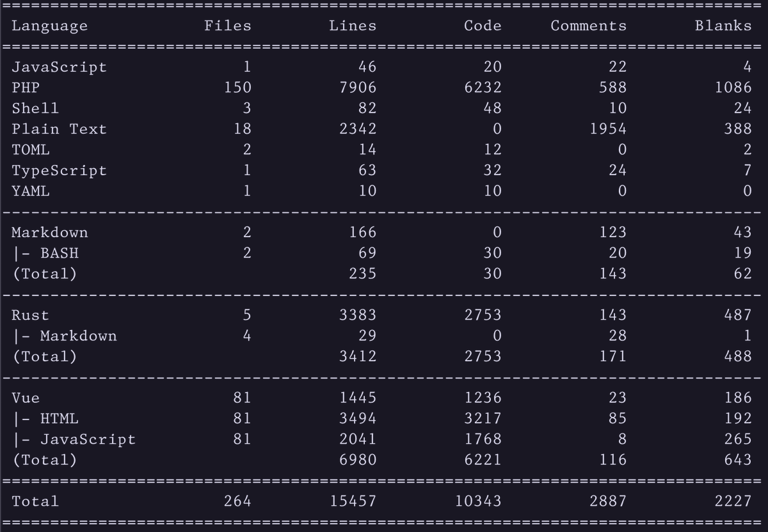Click the "Blanks" column header
The width and height of the screenshot is (768, 532).
pos(723,26)
